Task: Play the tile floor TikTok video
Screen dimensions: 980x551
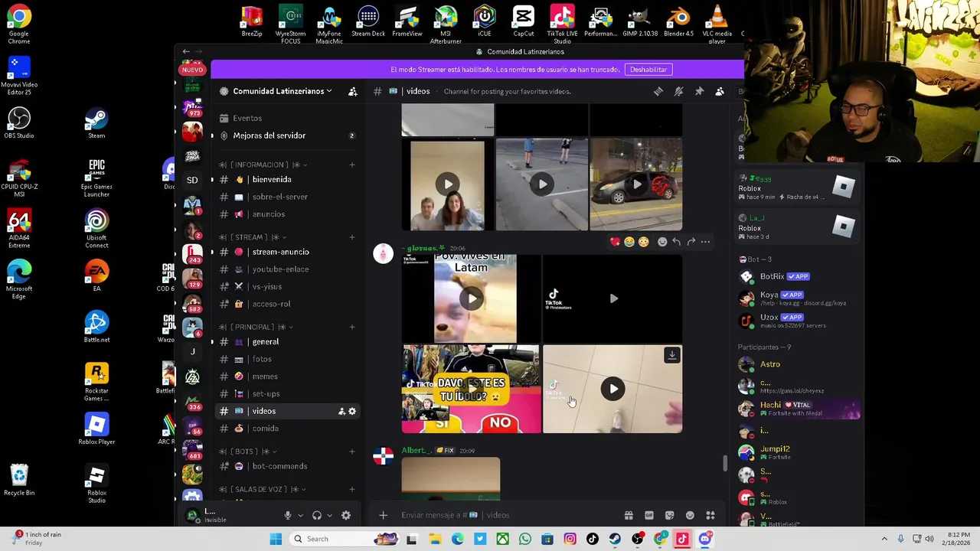Action: pos(612,389)
